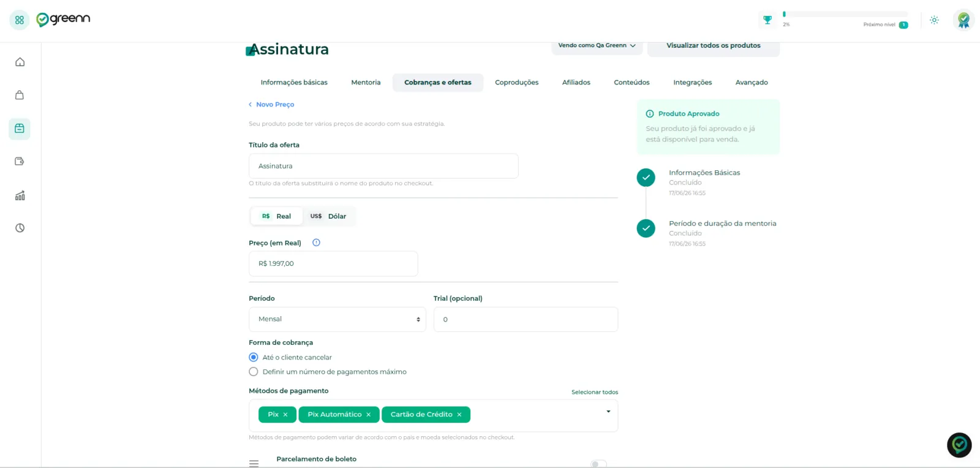Image resolution: width=980 pixels, height=468 pixels.
Task: Click the Período e duração check icon
Action: [x=646, y=228]
